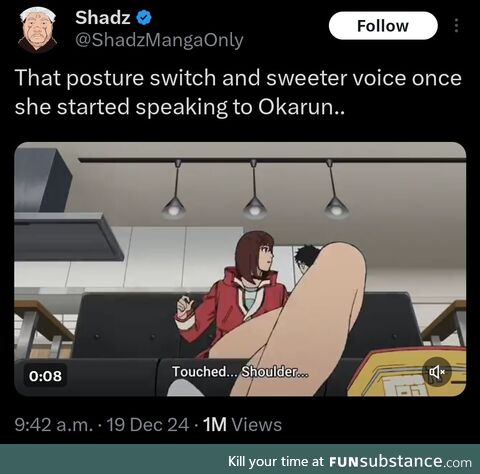Open the three-dot more options menu

point(456,26)
